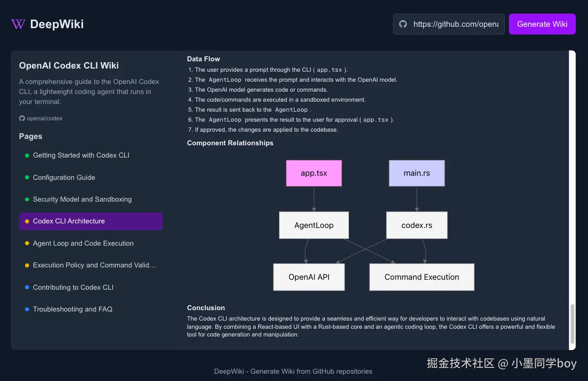Open Agent Loop and Code Execution page
This screenshot has width=588, height=381.
coord(91,243)
